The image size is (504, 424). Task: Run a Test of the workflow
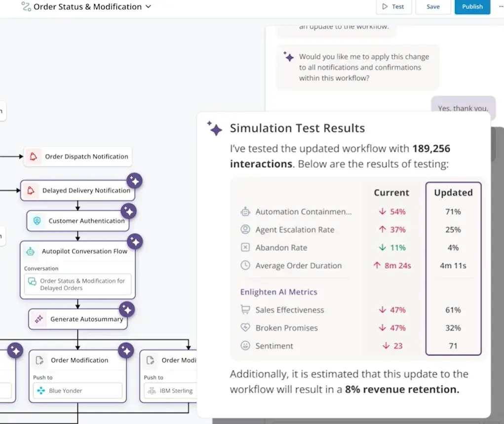pos(393,7)
